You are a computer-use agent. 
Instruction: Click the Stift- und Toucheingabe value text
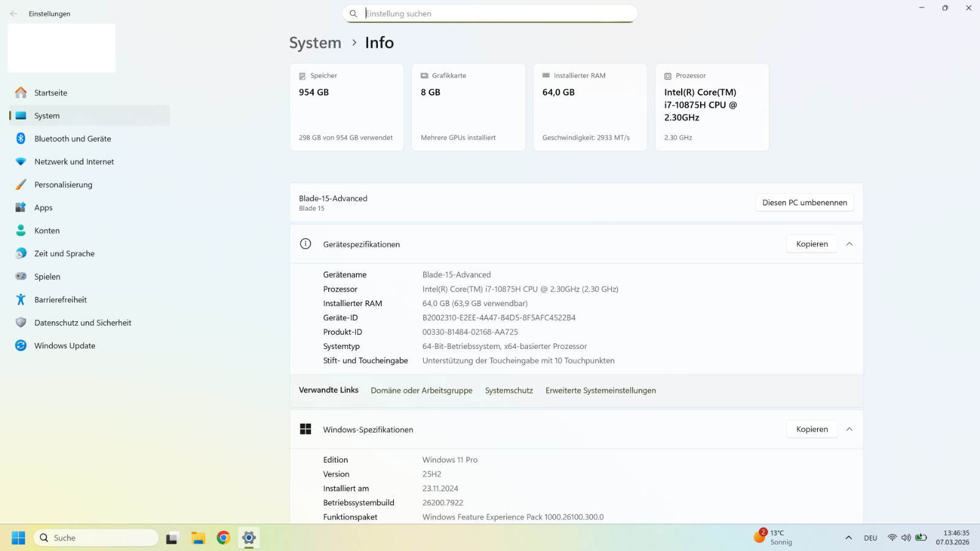518,361
